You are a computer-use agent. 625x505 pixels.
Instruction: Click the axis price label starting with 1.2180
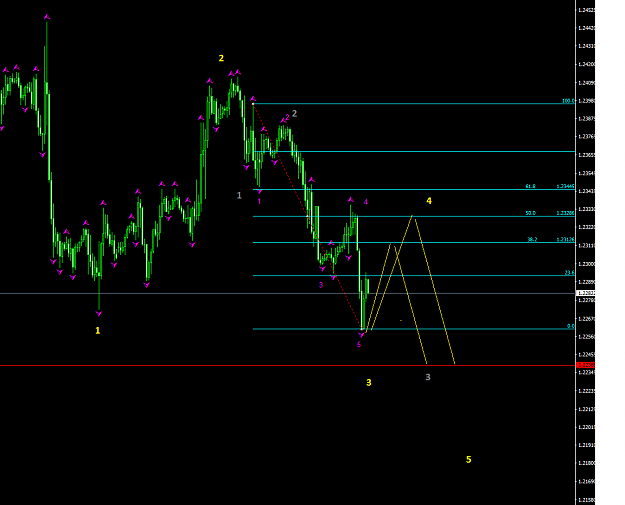click(586, 463)
